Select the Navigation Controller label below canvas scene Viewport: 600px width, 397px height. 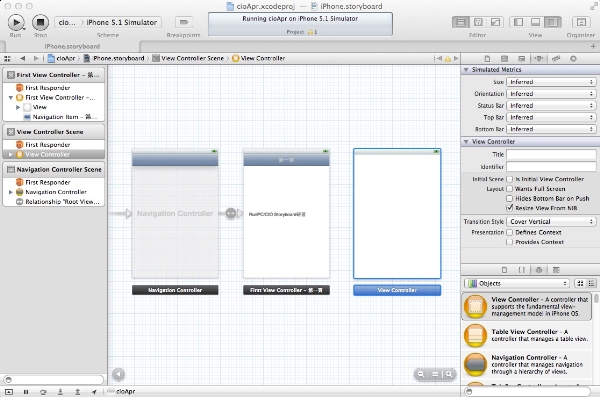(175, 290)
